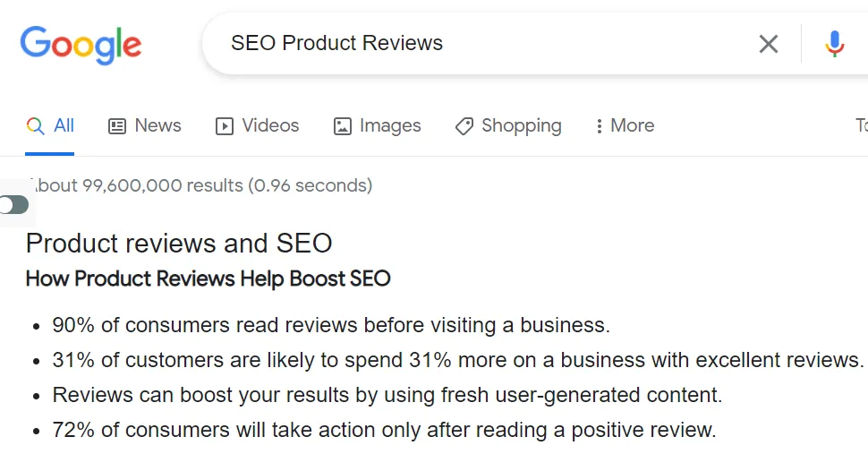Click How Product Reviews Help Boost SEO
Viewport: 868px width, 454px height.
[208, 278]
